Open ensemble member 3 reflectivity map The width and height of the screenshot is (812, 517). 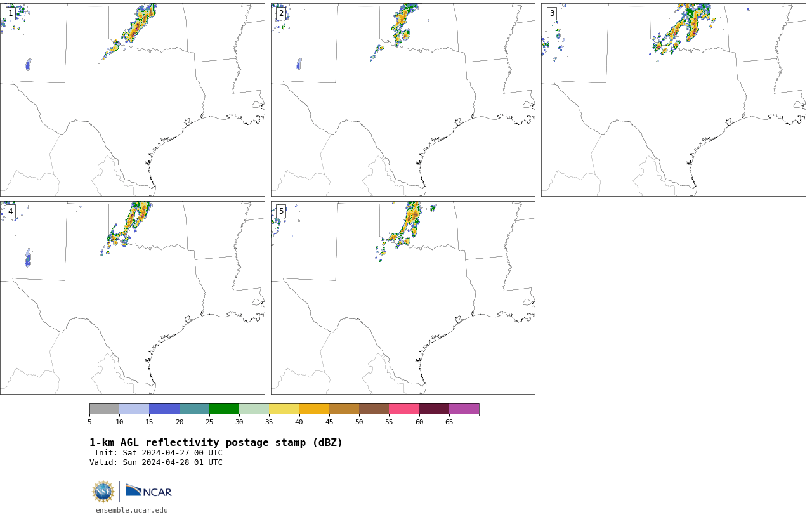coord(673,100)
